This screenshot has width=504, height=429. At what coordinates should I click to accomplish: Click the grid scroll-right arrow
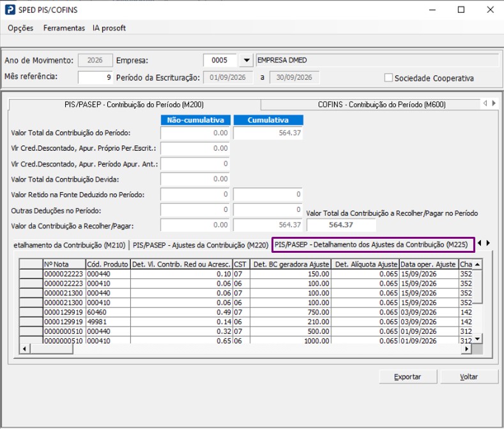click(x=466, y=349)
